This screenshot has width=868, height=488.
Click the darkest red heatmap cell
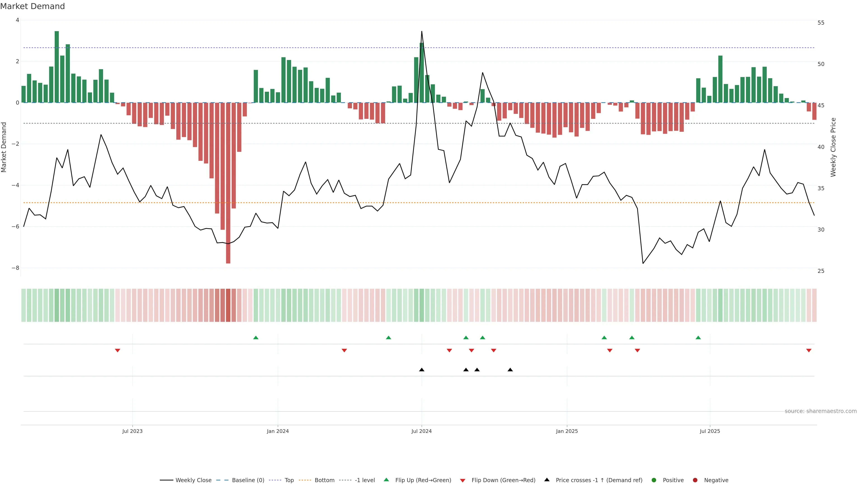[x=228, y=305]
